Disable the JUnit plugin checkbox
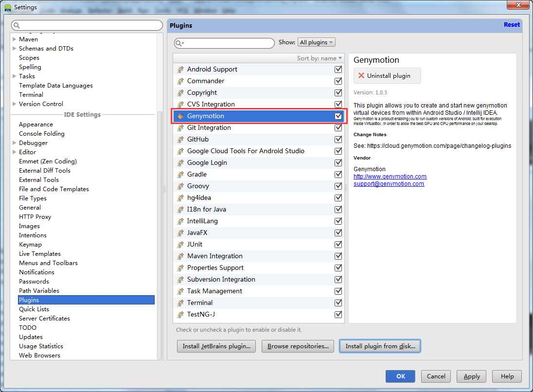 point(338,245)
